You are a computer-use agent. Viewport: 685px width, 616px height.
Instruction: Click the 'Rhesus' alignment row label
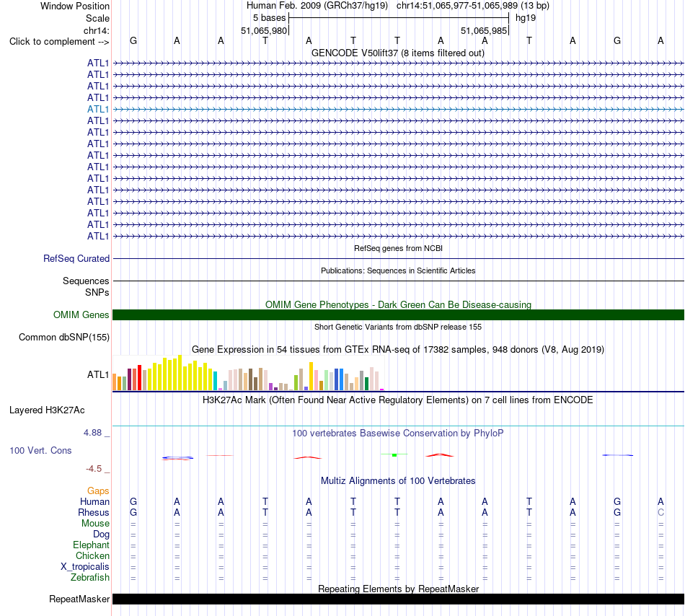[x=94, y=512]
